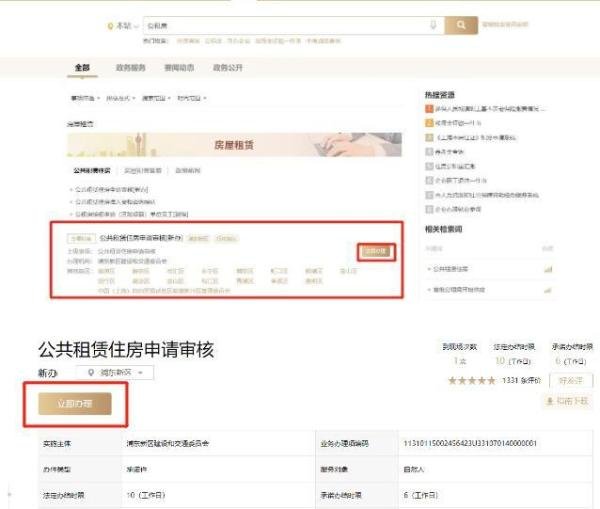
Task: Click the pin icon in district selector
Action: (x=91, y=372)
